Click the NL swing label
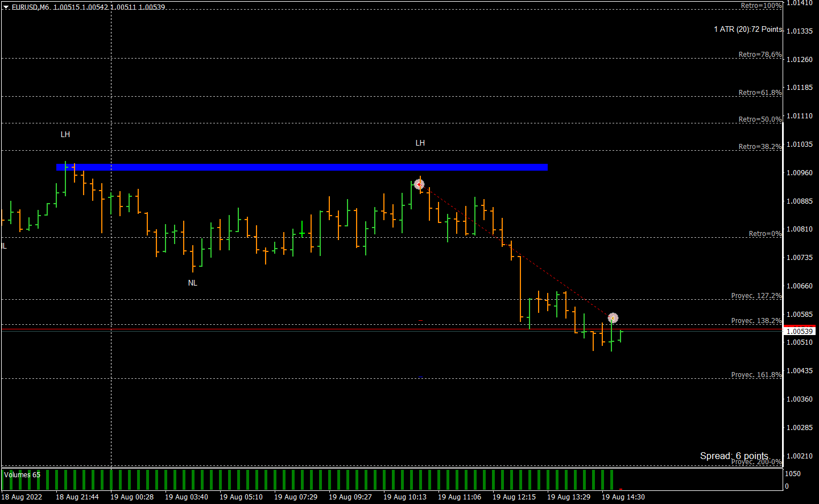The height and width of the screenshot is (504, 819). coord(193,283)
